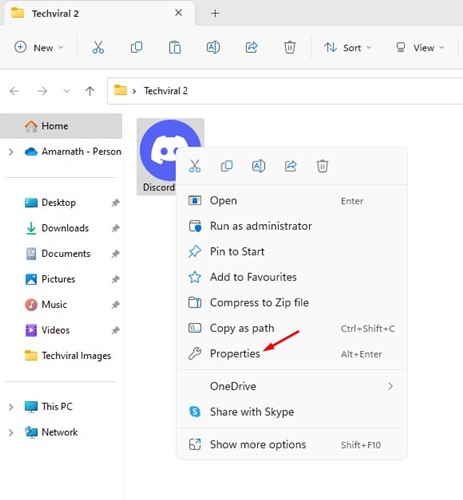Click the toolbar Delete trash icon

[290, 47]
